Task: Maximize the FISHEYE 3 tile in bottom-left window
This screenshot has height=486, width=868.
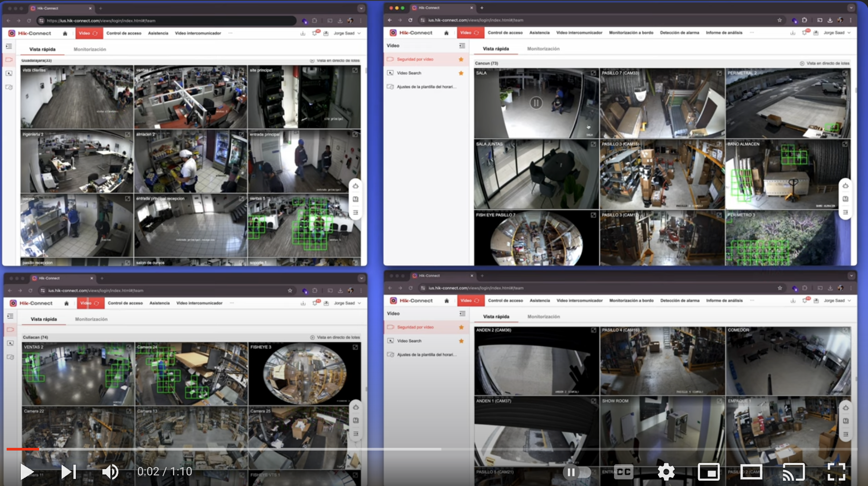Action: [355, 347]
